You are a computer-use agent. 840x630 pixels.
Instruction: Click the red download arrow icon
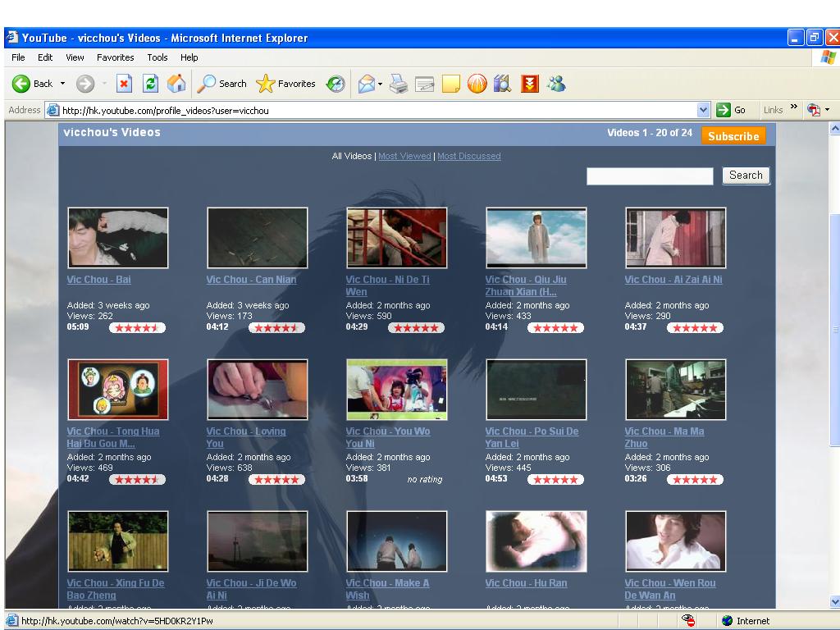click(530, 84)
